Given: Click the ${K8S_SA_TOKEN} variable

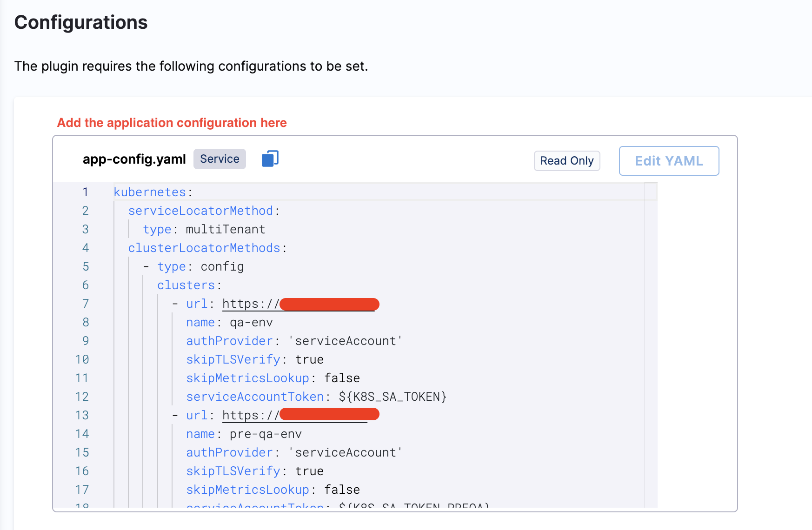Looking at the screenshot, I should point(393,397).
